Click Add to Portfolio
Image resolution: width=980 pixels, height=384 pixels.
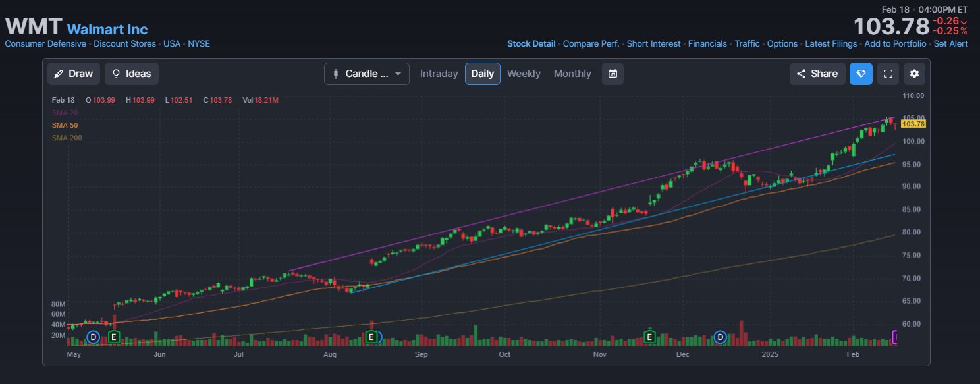point(895,43)
